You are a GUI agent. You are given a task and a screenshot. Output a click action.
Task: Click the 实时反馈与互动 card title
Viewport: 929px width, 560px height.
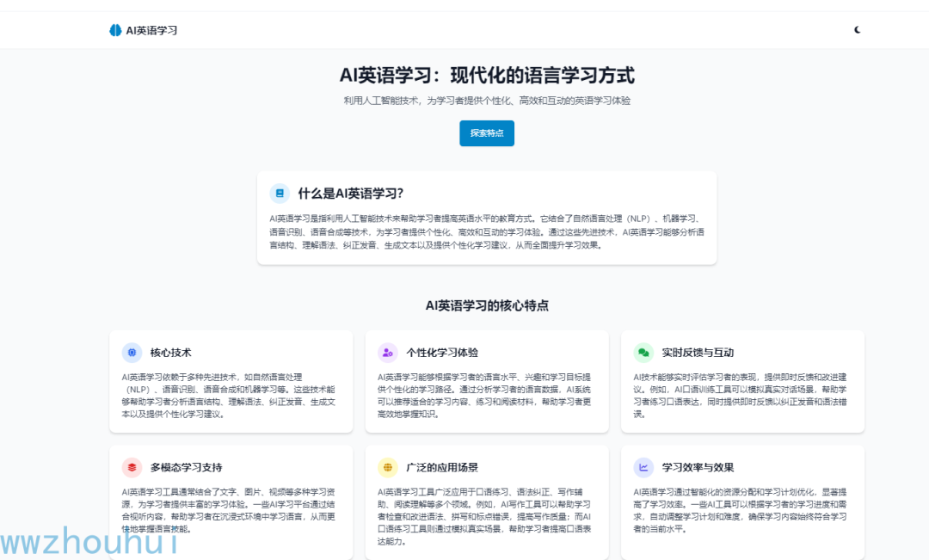698,353
